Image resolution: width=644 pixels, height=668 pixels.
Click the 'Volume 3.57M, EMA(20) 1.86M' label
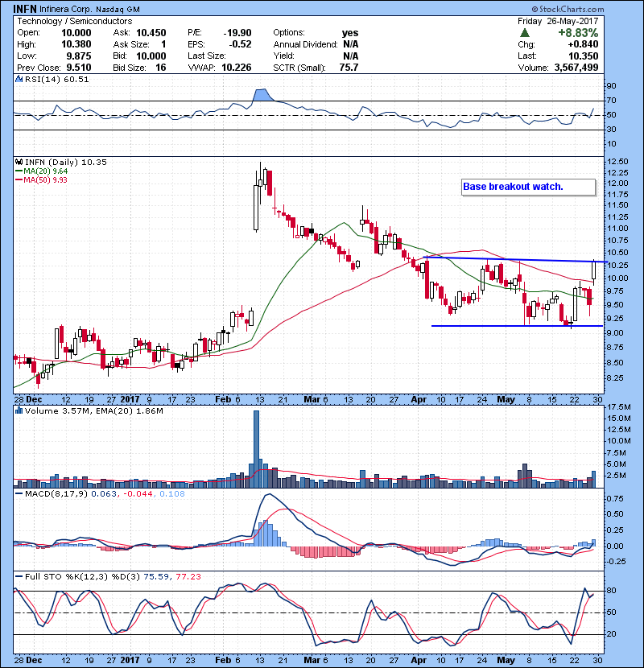(x=93, y=410)
